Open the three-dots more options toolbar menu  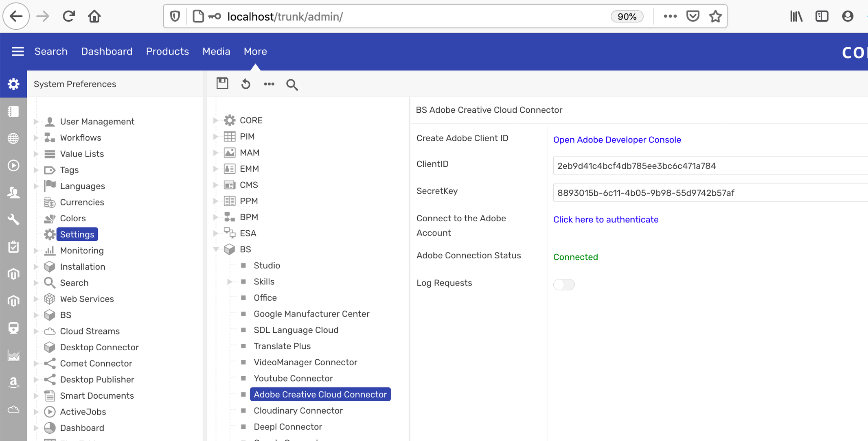click(x=269, y=84)
